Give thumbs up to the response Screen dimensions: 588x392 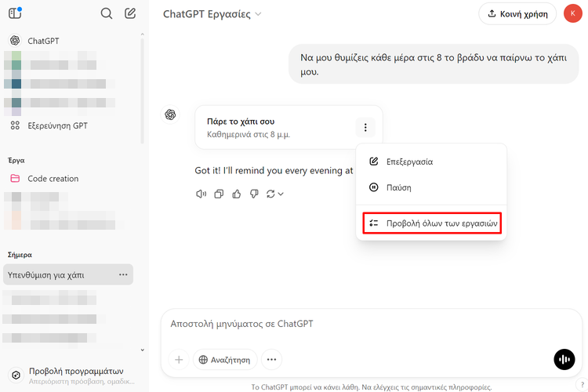(236, 194)
